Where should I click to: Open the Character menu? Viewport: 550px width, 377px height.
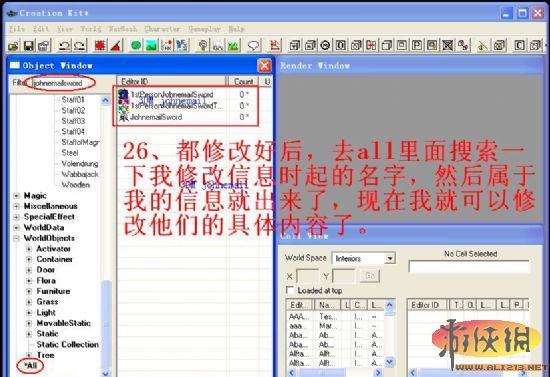coord(162,29)
